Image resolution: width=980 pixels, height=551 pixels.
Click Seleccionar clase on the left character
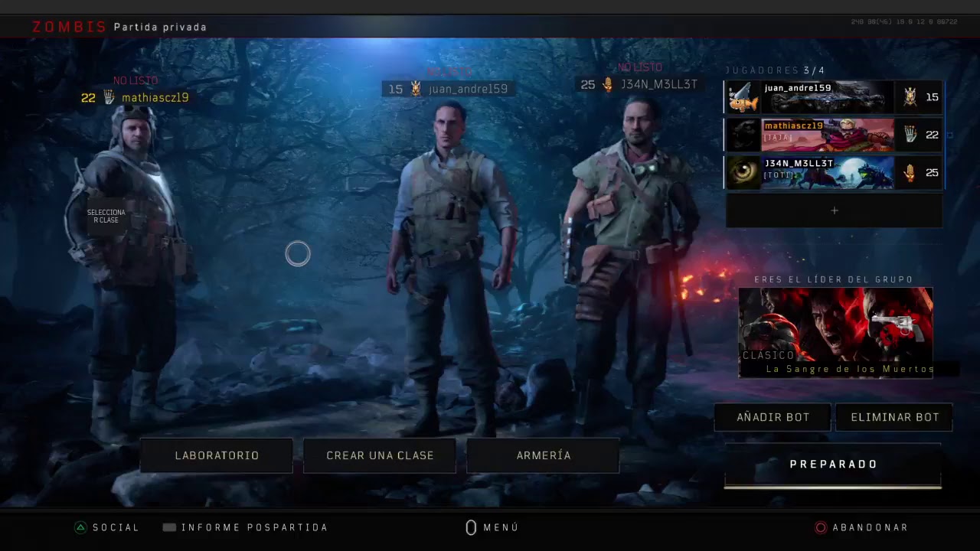[x=106, y=216]
